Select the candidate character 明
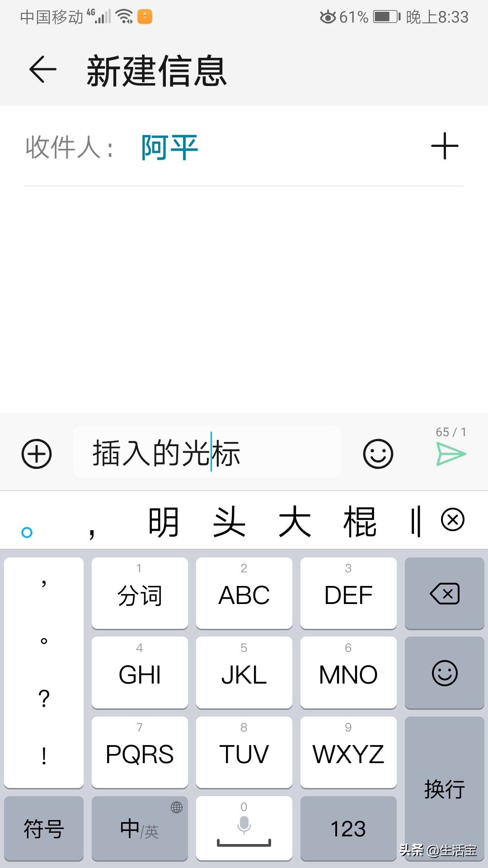The image size is (488, 868). tap(164, 522)
